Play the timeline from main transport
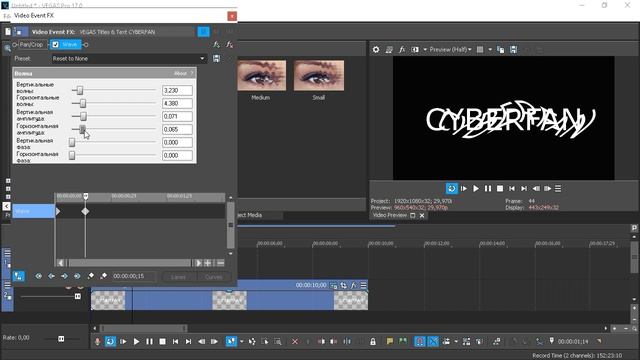Screen dimensions: 640x360 pyautogui.click(x=136, y=342)
